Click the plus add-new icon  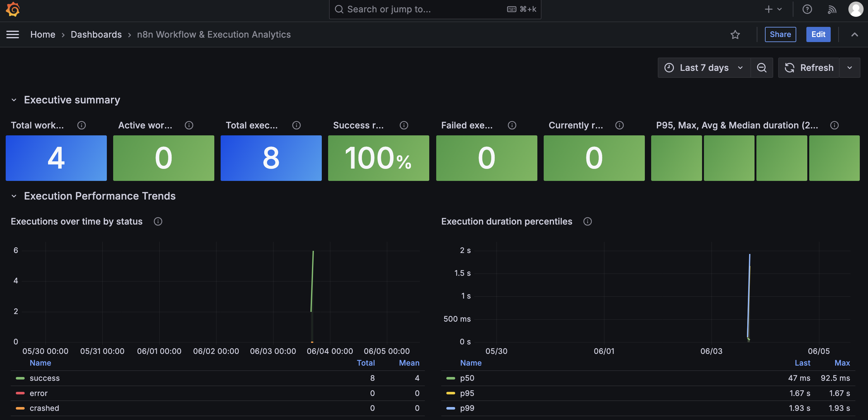click(769, 9)
